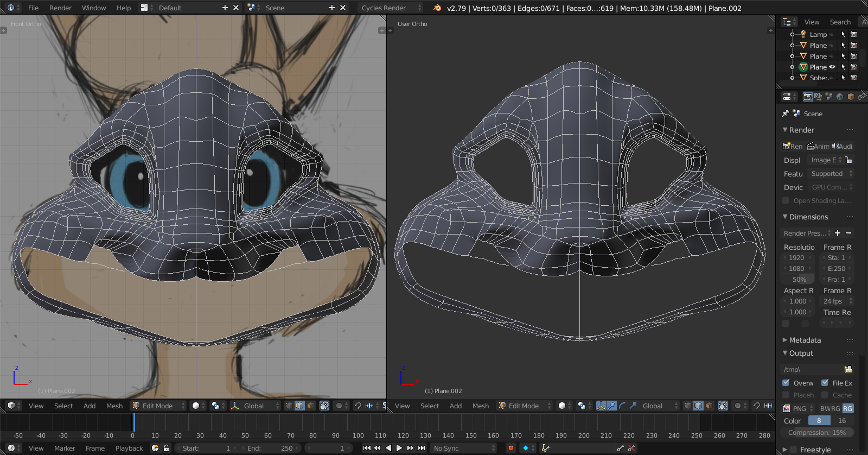Toggle limit selection to visible in left viewport
Image resolution: width=868 pixels, height=455 pixels.
pyautogui.click(x=324, y=406)
